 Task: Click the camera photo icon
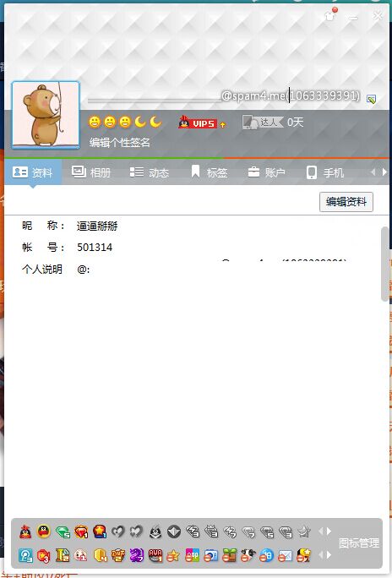click(211, 555)
